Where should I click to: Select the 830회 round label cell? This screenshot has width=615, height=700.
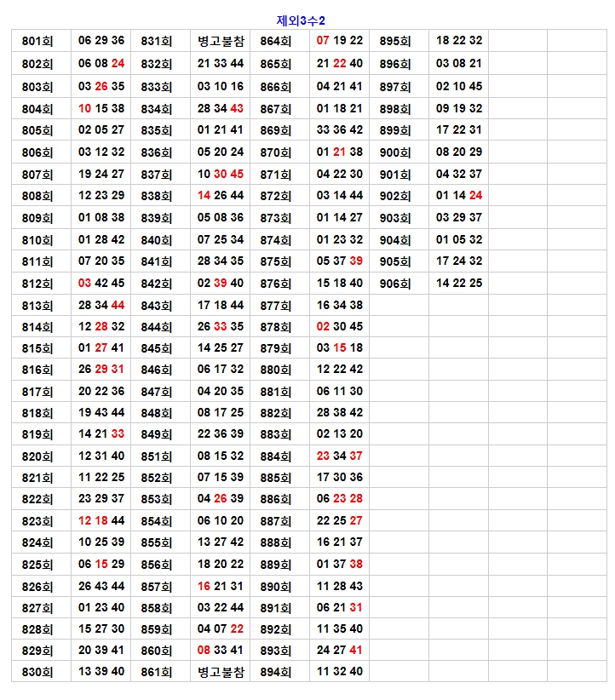[37, 671]
